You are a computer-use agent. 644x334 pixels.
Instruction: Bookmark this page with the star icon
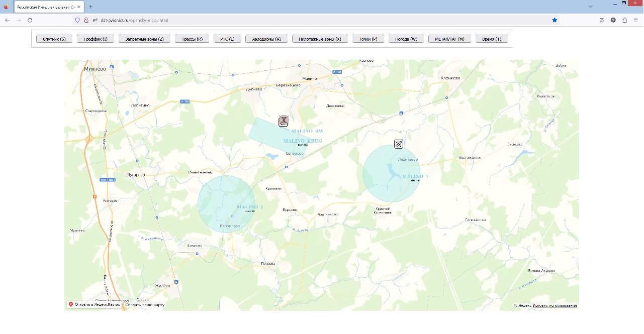point(555,20)
